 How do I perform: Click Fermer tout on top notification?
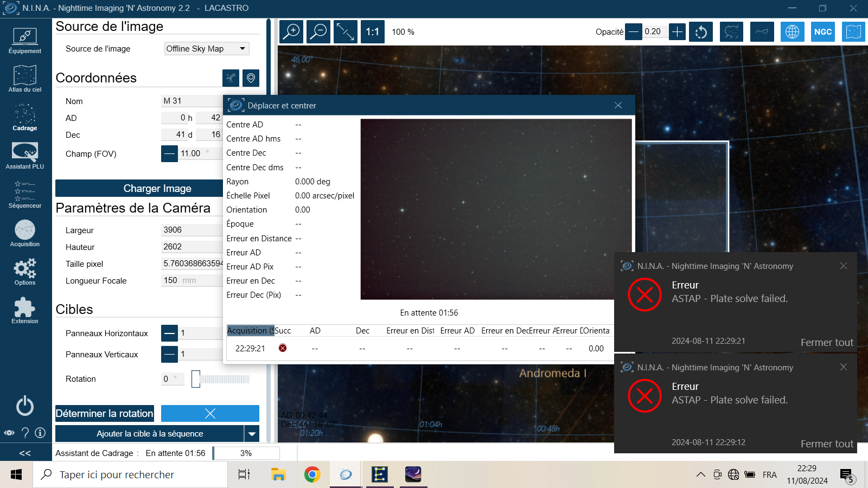pos(827,342)
